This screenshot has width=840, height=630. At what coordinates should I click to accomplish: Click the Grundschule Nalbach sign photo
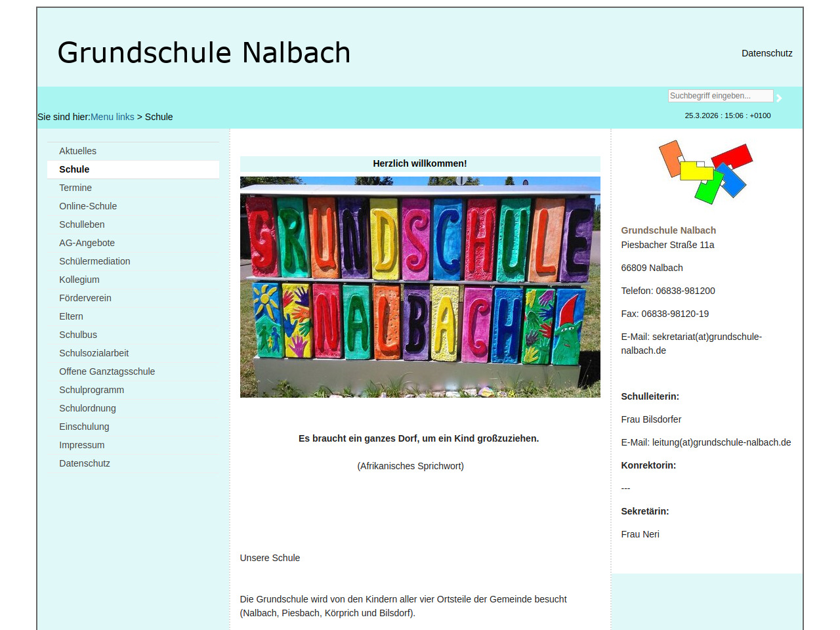(x=420, y=287)
